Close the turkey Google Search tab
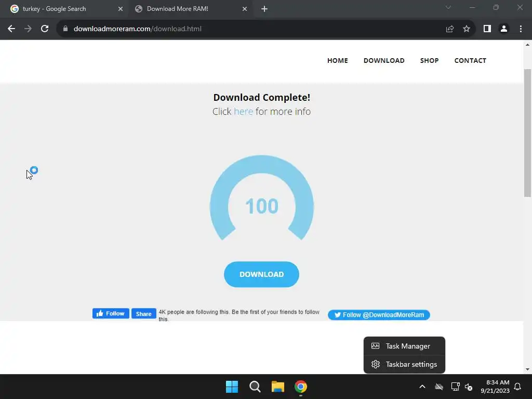The width and height of the screenshot is (532, 399). click(121, 9)
